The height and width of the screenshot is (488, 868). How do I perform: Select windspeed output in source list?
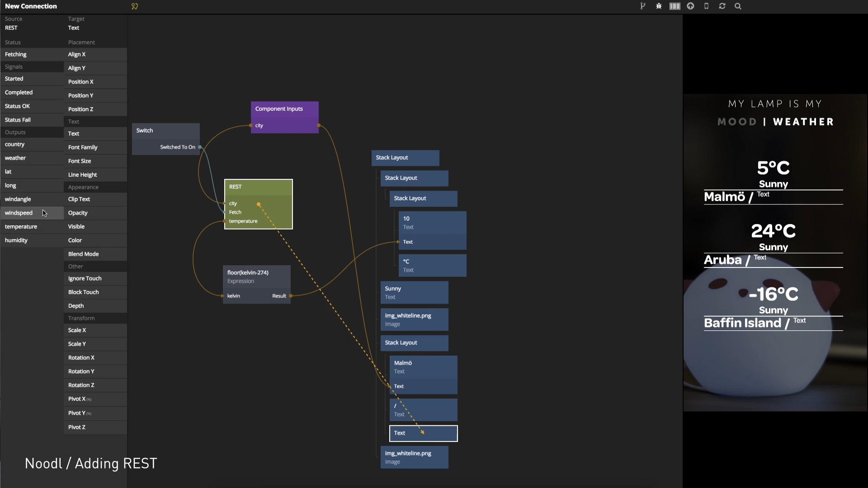pyautogui.click(x=19, y=213)
